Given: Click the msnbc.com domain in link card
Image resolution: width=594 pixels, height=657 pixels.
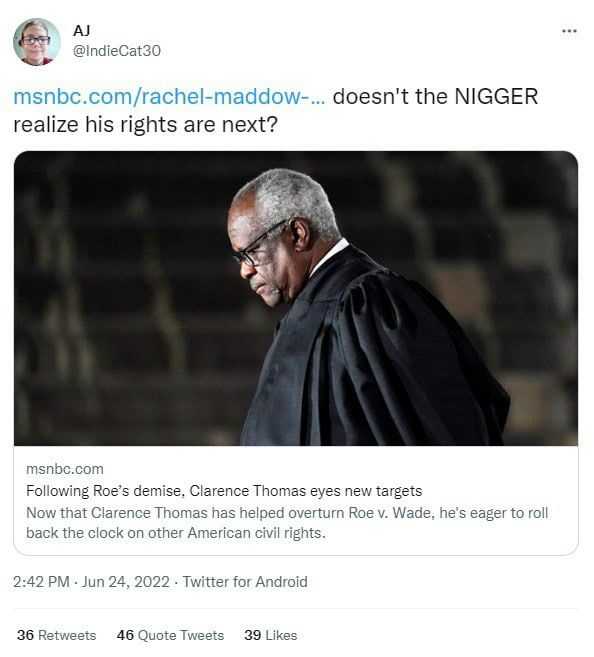Looking at the screenshot, I should pos(65,469).
